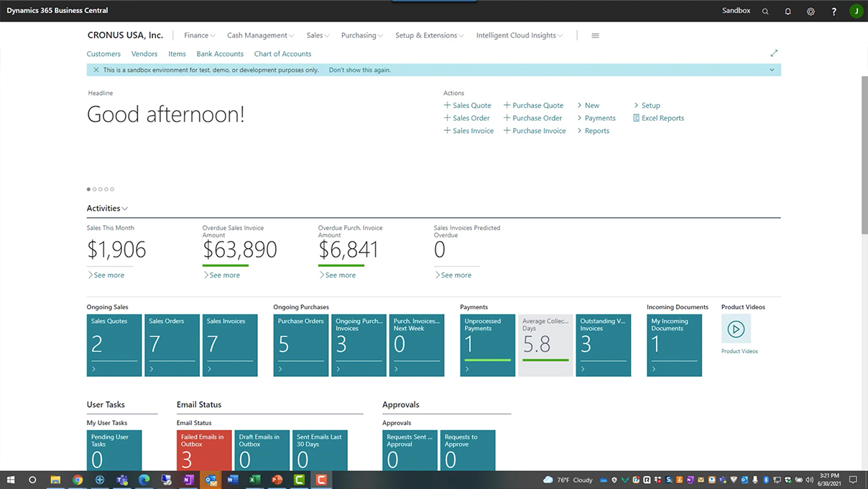Expand the New actions group
The width and height of the screenshot is (868, 489).
(x=588, y=106)
